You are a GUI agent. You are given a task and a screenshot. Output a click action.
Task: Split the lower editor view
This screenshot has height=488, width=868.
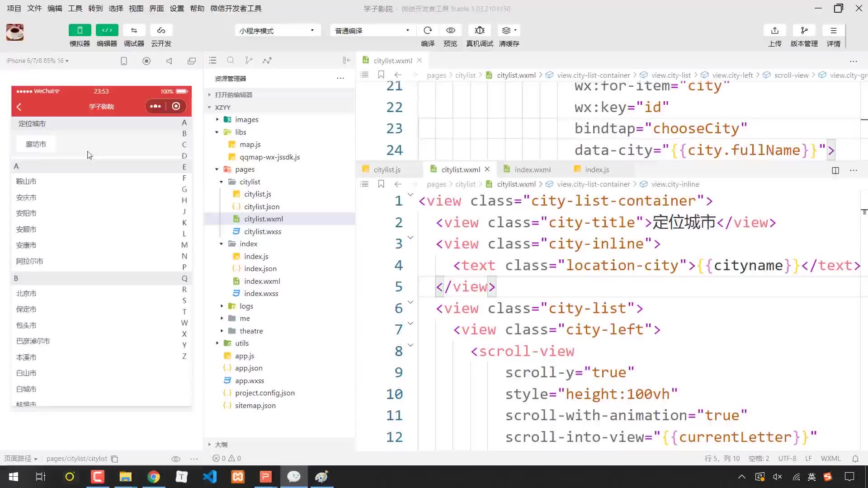coord(835,170)
